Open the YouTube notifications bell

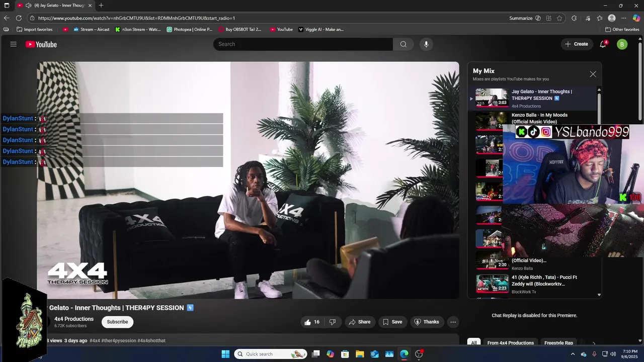(x=603, y=44)
